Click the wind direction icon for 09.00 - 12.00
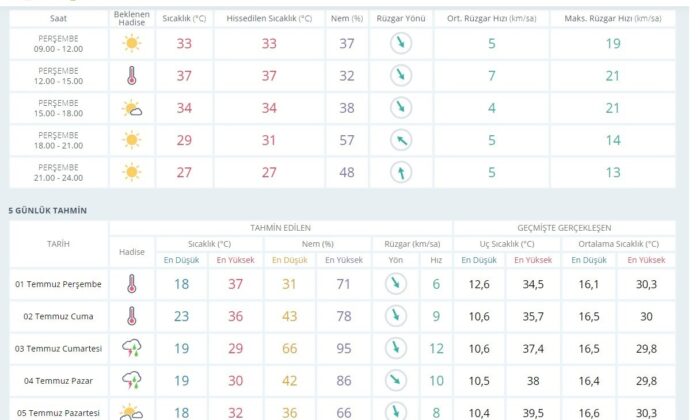Image resolution: width=700 pixels, height=420 pixels. pos(399,43)
